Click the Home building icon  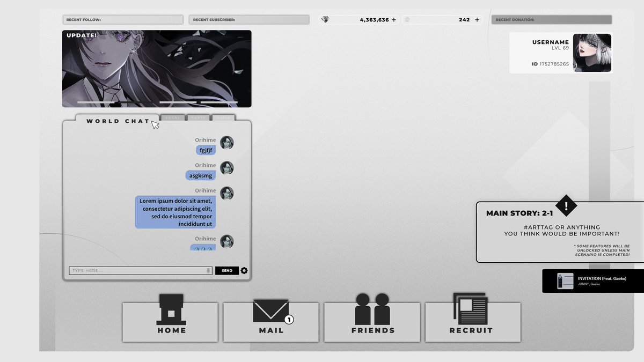coord(171,309)
